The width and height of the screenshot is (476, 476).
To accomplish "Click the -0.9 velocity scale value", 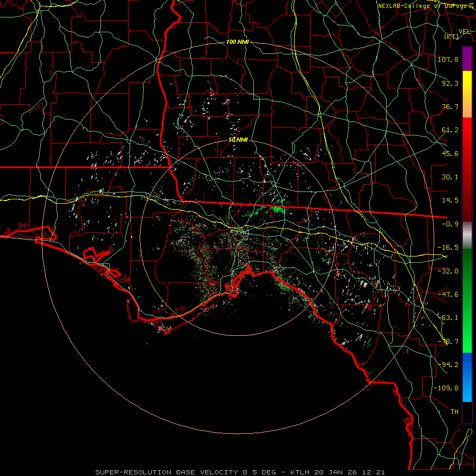I will pyautogui.click(x=450, y=224).
